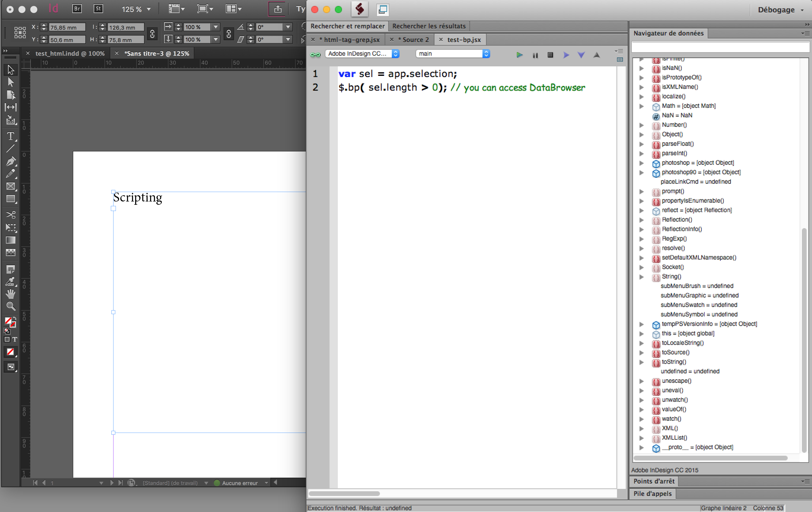Select the Content Collector tool

pyautogui.click(x=11, y=120)
